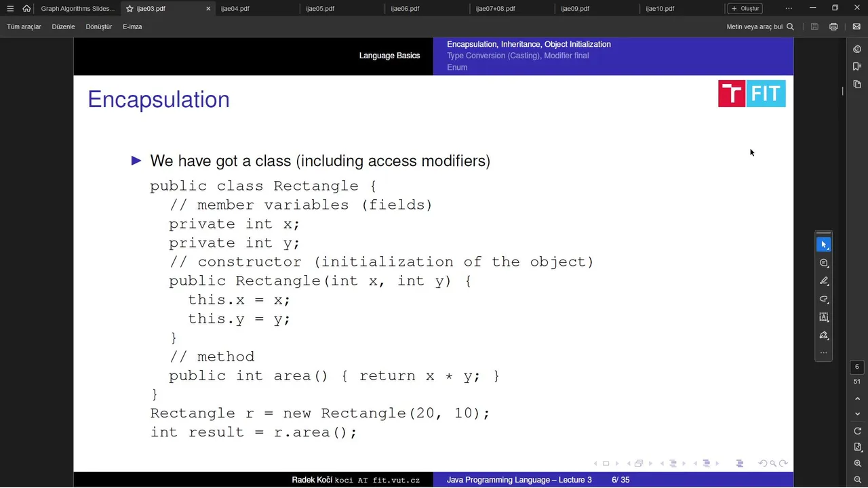The height and width of the screenshot is (488, 868).
Task: Choose the selection arrow tool
Action: tap(824, 245)
